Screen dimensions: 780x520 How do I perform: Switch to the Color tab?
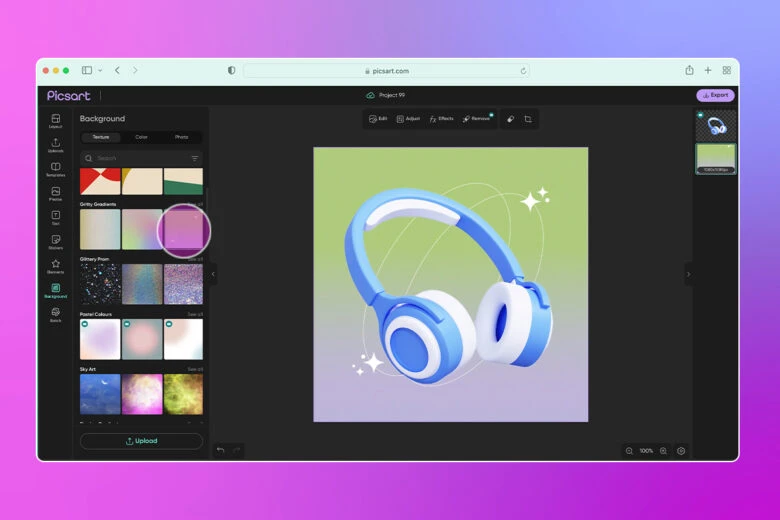(141, 137)
